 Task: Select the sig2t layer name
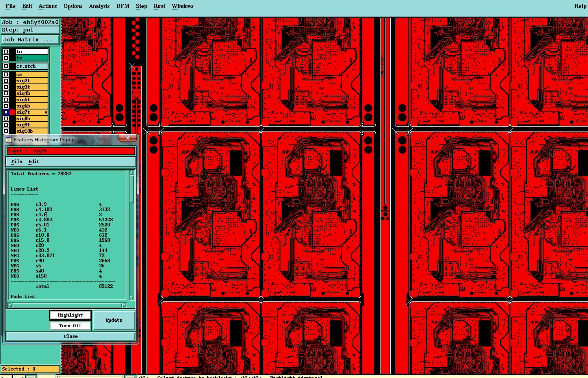tap(32, 81)
